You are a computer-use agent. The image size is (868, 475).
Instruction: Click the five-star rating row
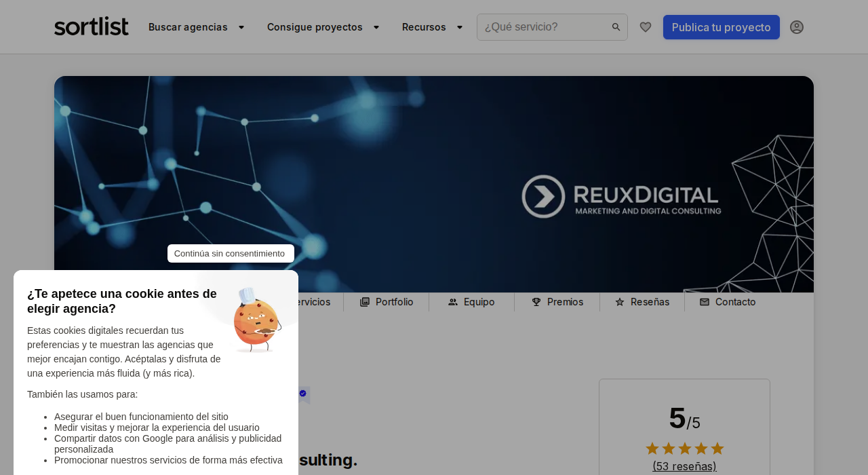pos(684,449)
